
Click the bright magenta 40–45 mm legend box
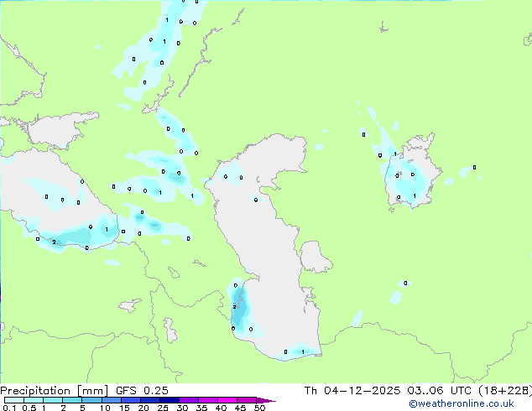(227, 400)
